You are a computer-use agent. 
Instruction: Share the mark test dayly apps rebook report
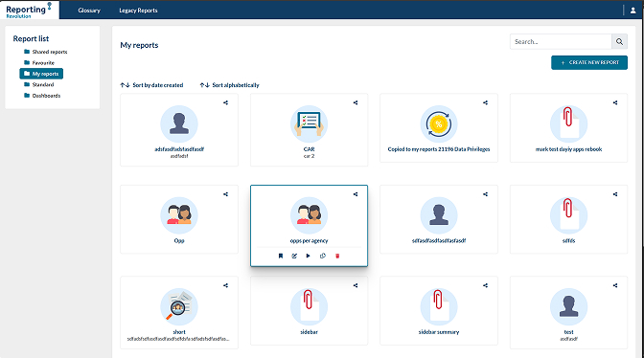pos(615,102)
